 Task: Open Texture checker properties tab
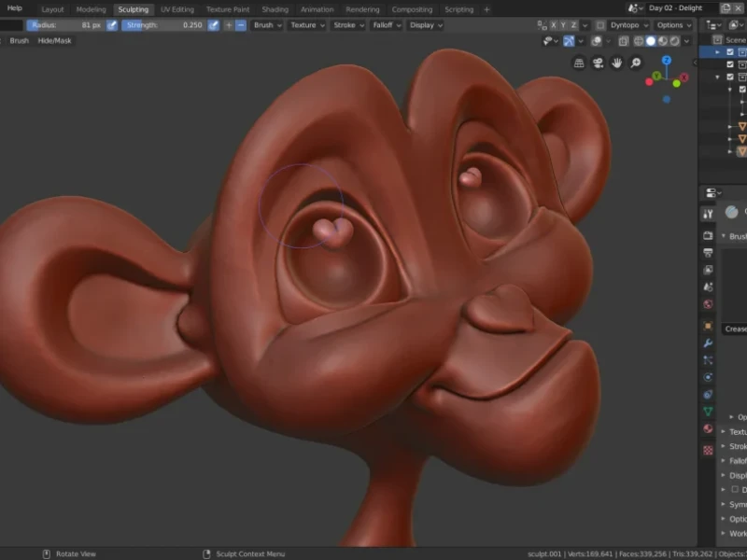pyautogui.click(x=708, y=450)
